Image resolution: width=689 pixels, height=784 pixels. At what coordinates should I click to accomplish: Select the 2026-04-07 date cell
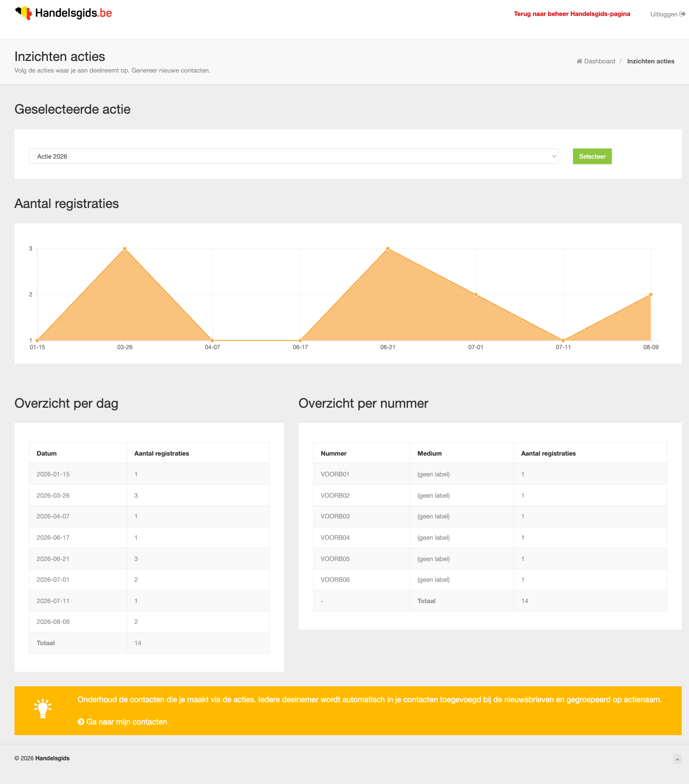[x=78, y=517]
